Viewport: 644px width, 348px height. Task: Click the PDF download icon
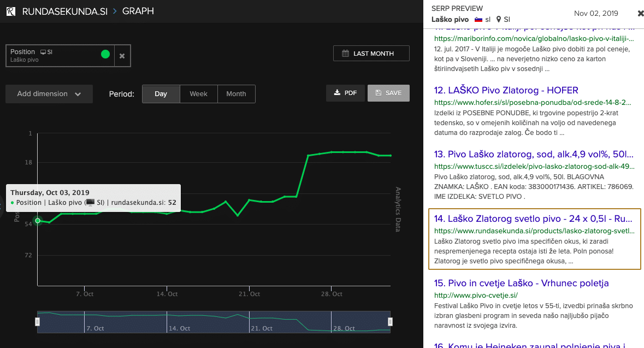point(337,93)
